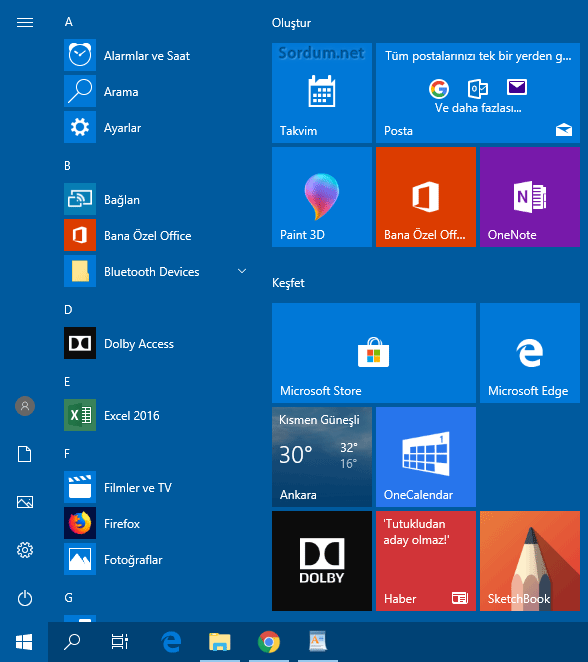
Task: Launch Firefox from the app list
Action: 80,523
